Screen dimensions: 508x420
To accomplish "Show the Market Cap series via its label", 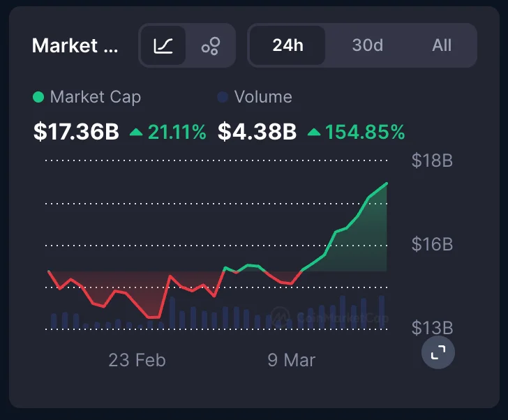I will [95, 98].
